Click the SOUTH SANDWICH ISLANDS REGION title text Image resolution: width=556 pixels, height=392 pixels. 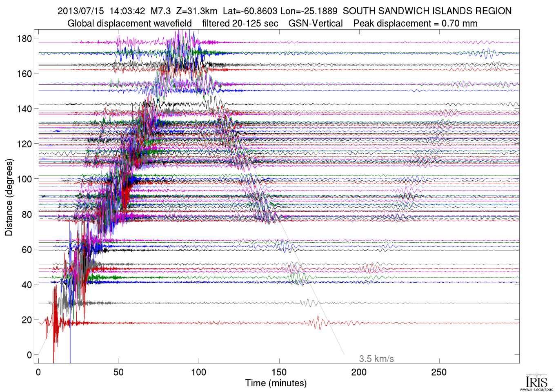427,11
